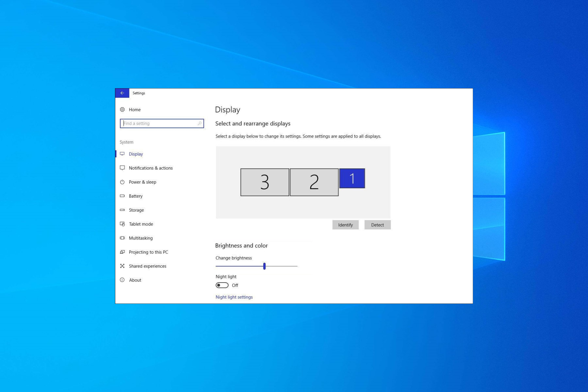The width and height of the screenshot is (588, 392).
Task: Open Storage settings page
Action: (x=136, y=210)
